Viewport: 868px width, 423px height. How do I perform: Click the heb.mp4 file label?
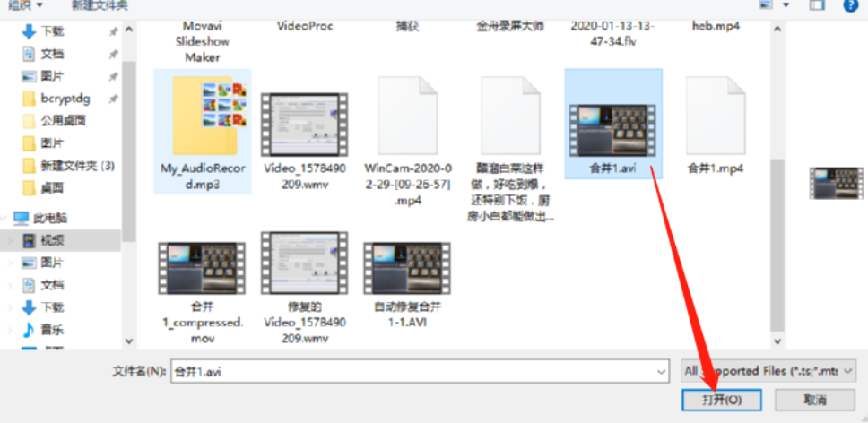716,26
